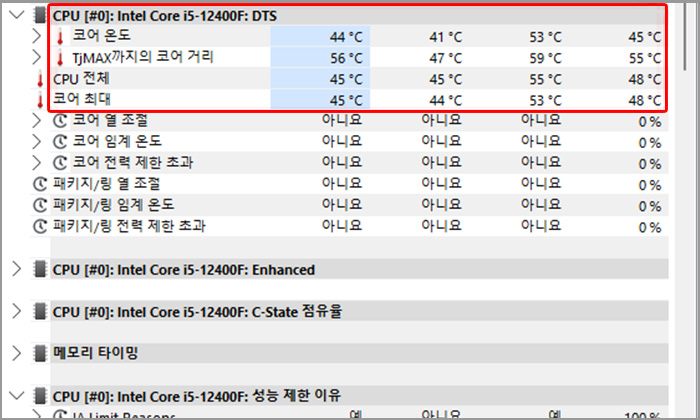The height and width of the screenshot is (420, 700).
Task: Click the 56 °C current TjMAX distance value
Action: pyautogui.click(x=346, y=58)
